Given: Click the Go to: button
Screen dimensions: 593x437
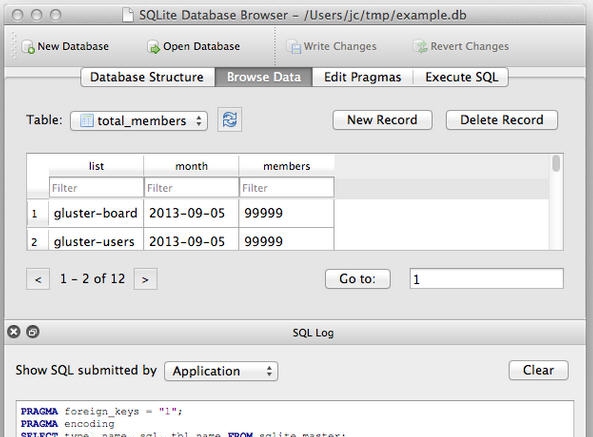Looking at the screenshot, I should point(358,279).
